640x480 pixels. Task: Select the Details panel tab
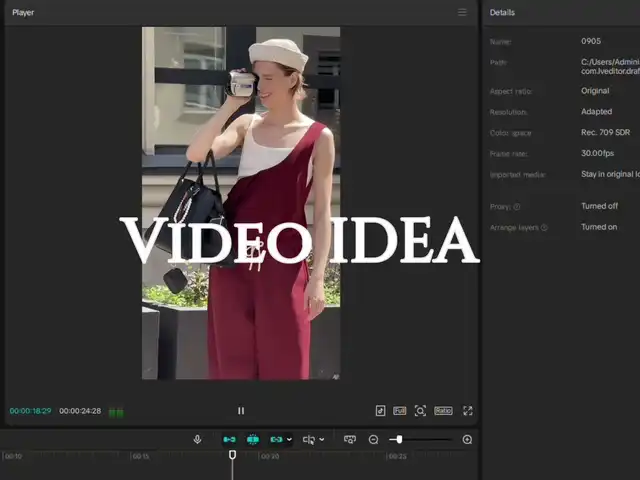click(503, 12)
